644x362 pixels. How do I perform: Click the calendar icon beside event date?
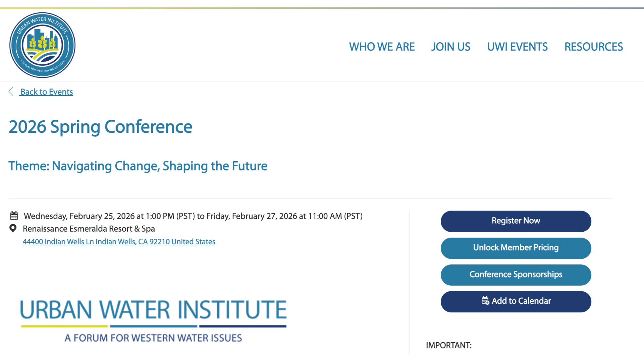coord(14,216)
